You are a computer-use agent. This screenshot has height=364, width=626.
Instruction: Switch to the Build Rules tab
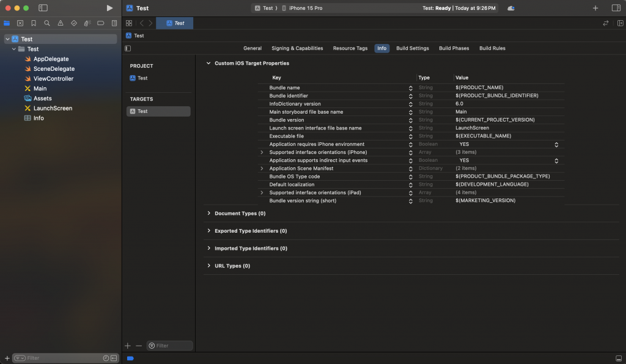tap(492, 48)
